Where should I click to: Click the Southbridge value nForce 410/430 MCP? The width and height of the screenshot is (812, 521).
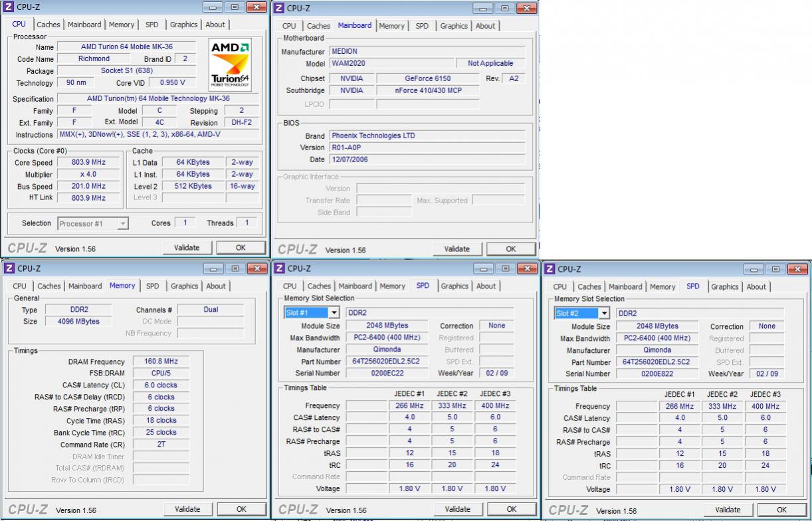pos(428,90)
